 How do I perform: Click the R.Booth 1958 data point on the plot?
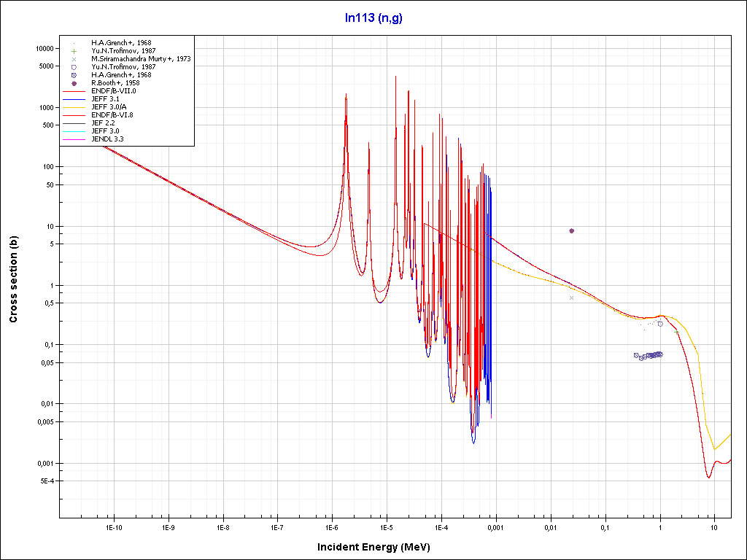[x=571, y=230]
